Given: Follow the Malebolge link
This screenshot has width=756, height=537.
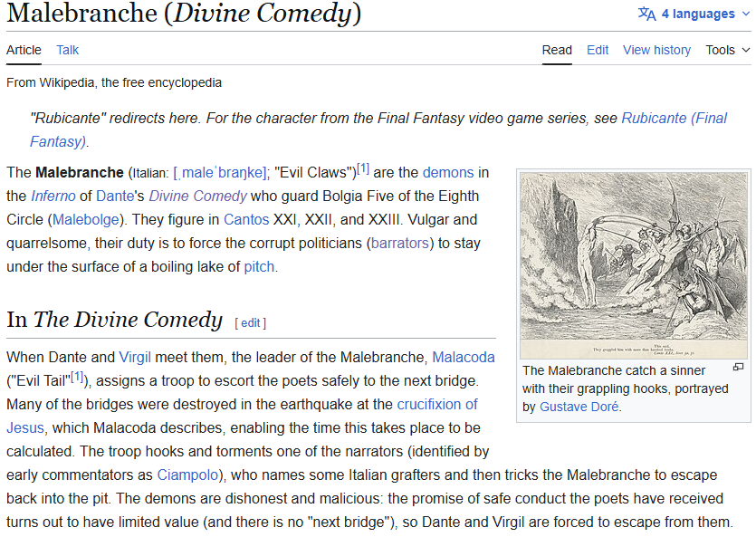Looking at the screenshot, I should [85, 220].
